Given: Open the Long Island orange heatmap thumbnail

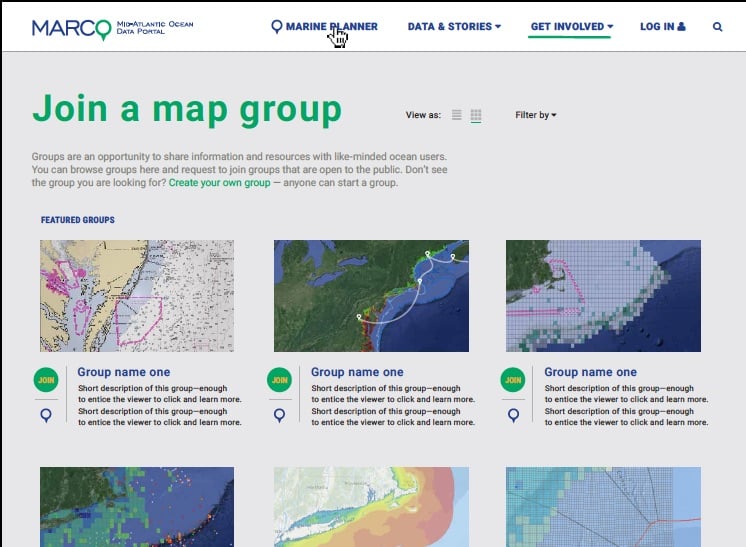Looking at the screenshot, I should tap(371, 507).
